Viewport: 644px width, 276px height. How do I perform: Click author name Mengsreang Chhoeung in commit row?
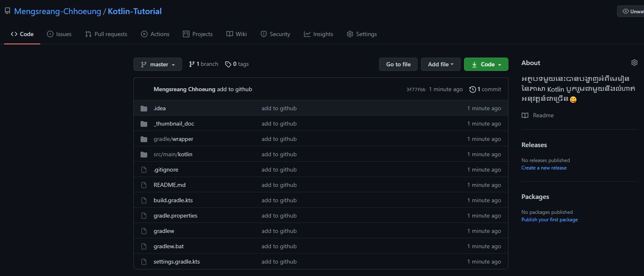185,89
